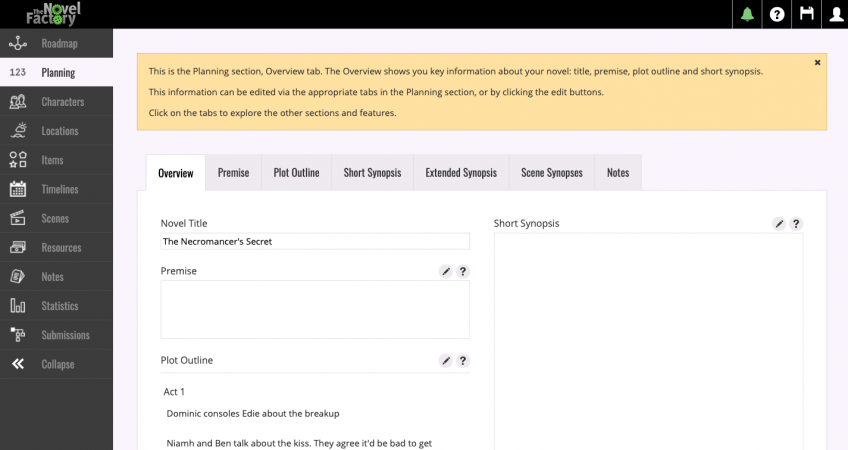Show help for the Premise section
Image resolution: width=848 pixels, height=450 pixels.
click(463, 271)
